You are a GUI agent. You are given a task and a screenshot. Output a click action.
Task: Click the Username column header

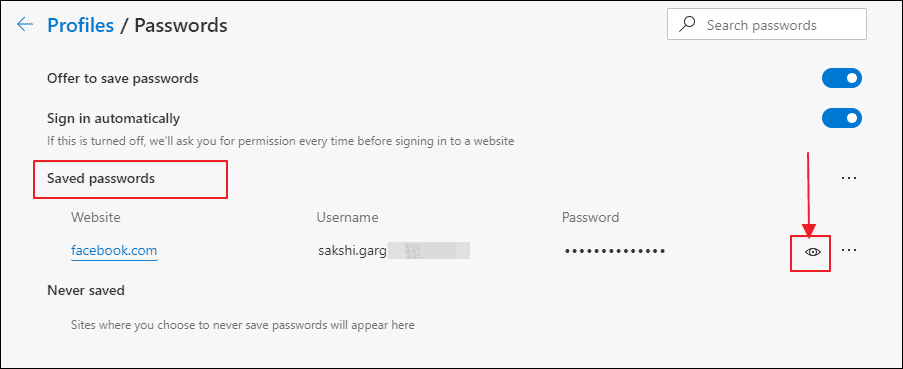coord(347,218)
